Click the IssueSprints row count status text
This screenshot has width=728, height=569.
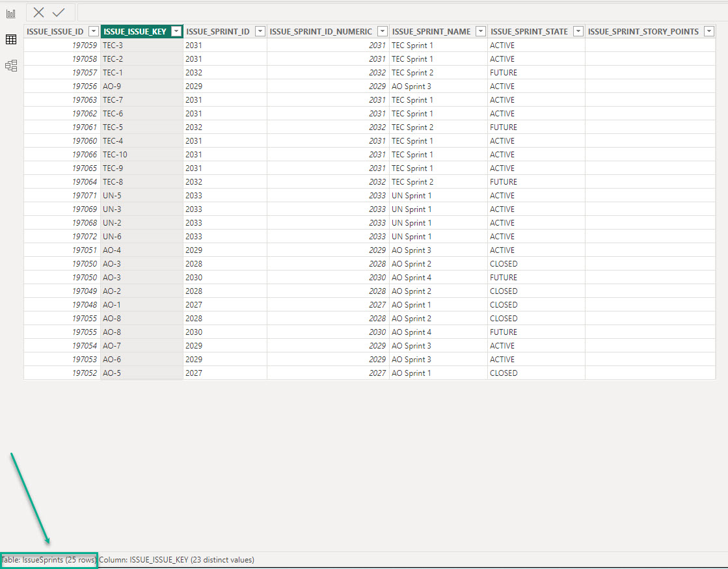(x=49, y=559)
